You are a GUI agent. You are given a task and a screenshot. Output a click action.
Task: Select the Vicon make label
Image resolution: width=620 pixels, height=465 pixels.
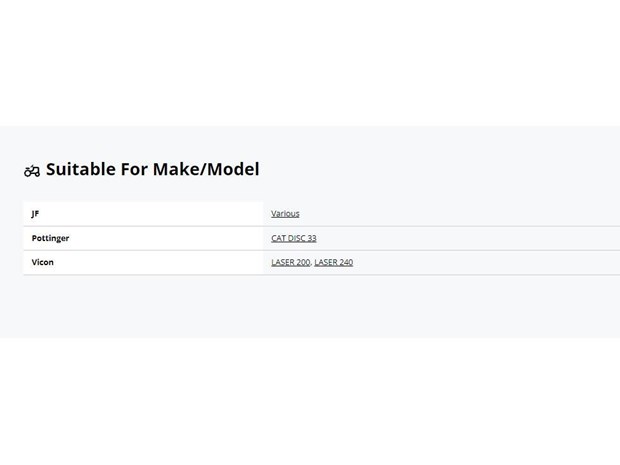coord(43,262)
